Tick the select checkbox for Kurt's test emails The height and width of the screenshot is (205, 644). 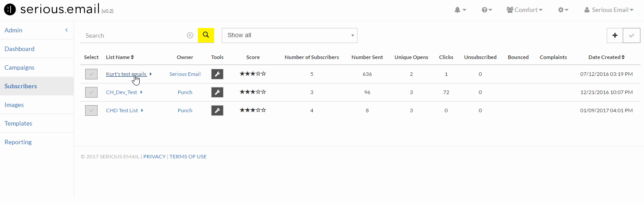tap(91, 74)
